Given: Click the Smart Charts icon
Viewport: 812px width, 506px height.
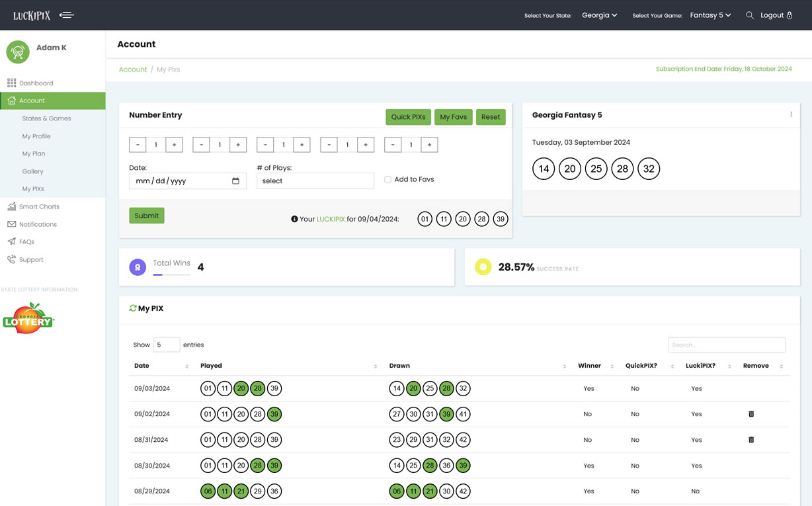Looking at the screenshot, I should [x=11, y=206].
